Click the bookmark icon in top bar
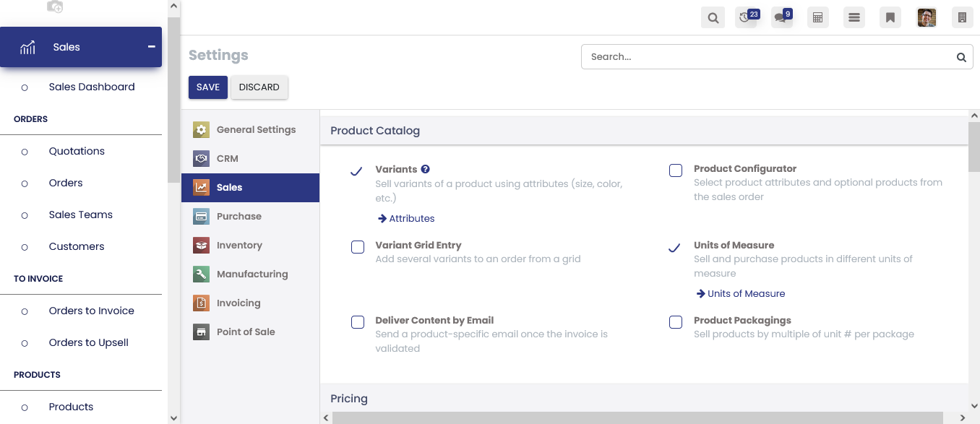 890,18
